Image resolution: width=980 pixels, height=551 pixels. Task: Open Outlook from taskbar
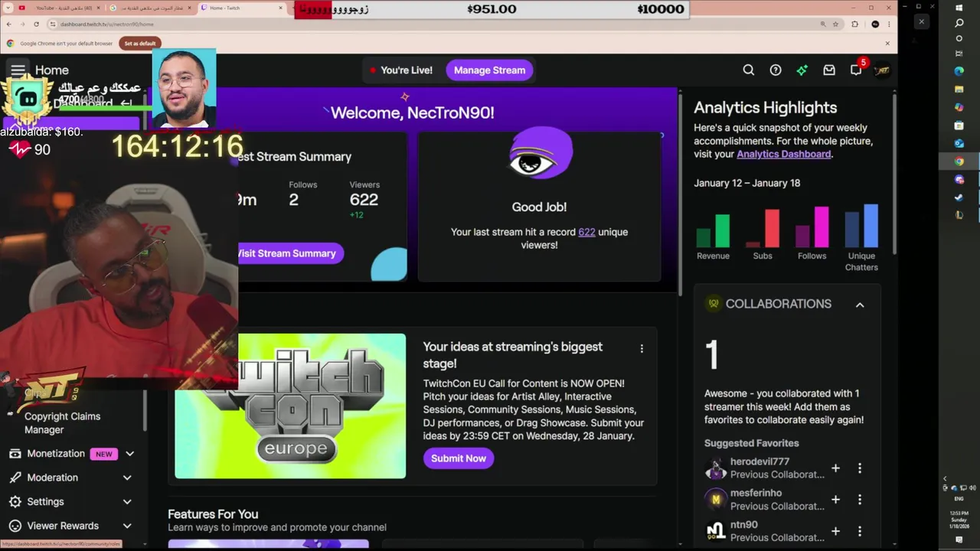point(959,143)
